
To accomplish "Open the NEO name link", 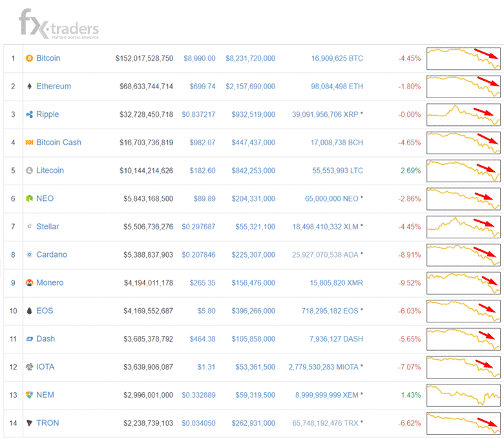I will tap(45, 198).
